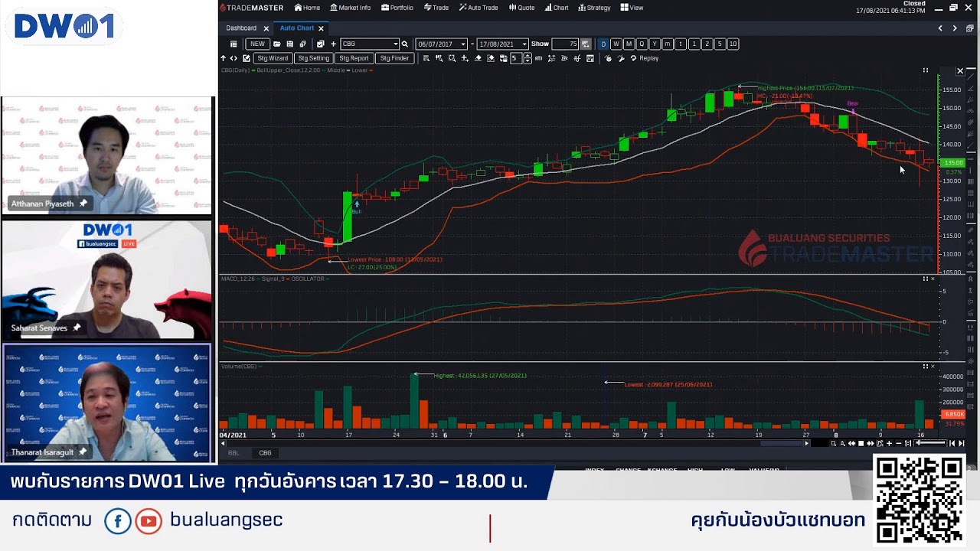Expand the Volume panel options icon
Screen dimensions: 980x551
point(925,367)
